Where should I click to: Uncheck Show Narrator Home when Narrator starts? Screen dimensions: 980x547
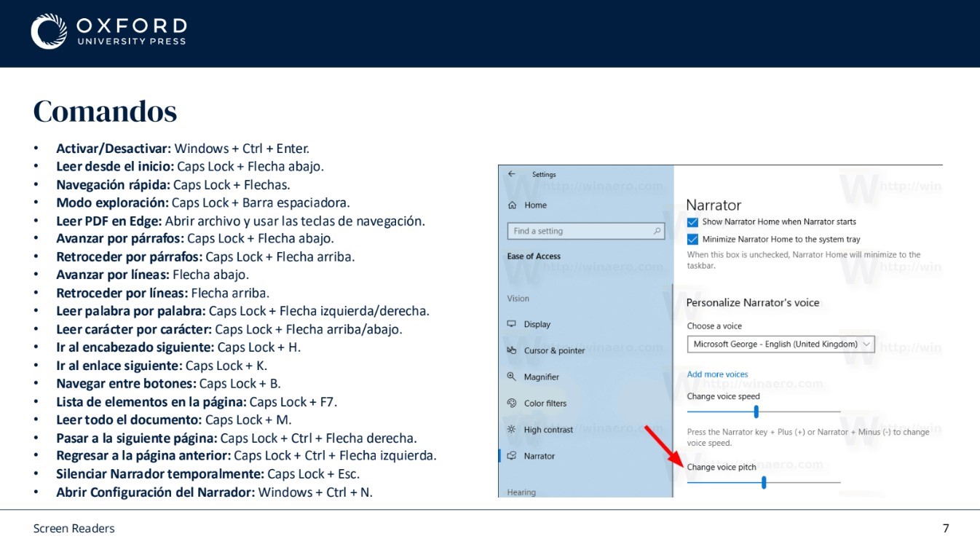click(x=692, y=221)
